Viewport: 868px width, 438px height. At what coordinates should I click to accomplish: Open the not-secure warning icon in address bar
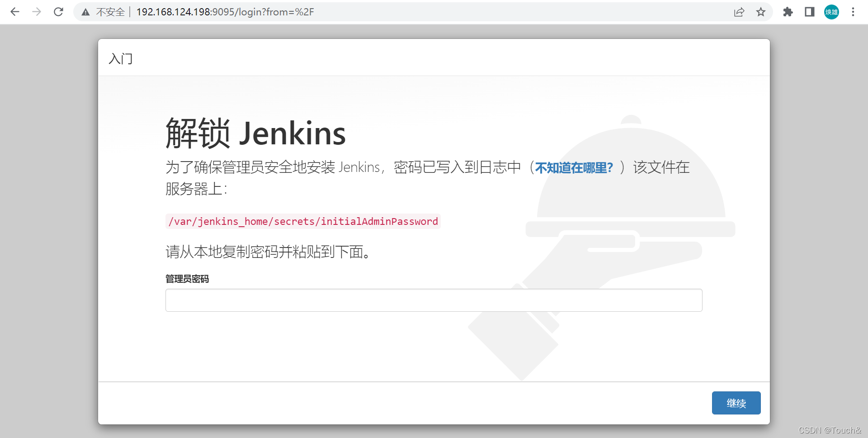click(85, 12)
